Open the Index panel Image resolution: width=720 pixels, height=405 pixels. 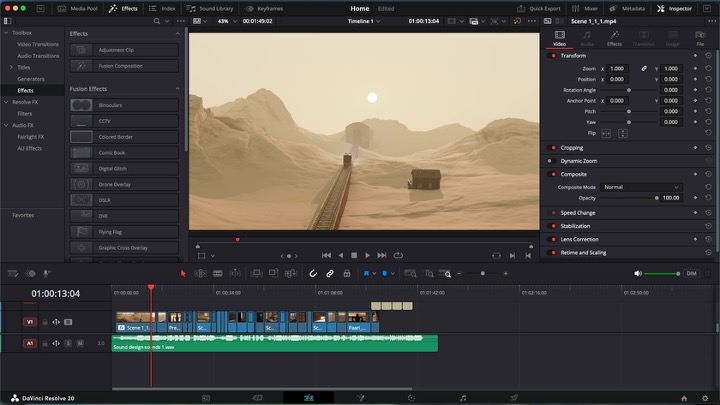point(162,8)
